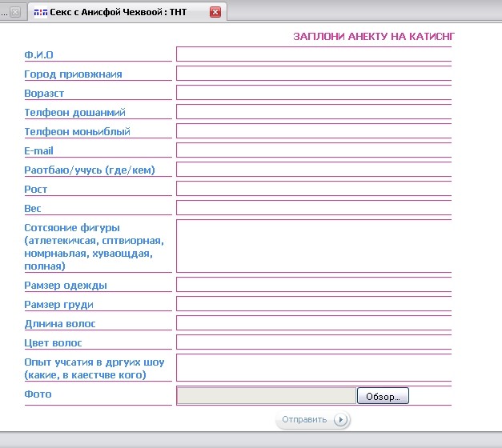This screenshot has width=502, height=448.
Task: Click the Вес input field
Action: click(x=313, y=208)
